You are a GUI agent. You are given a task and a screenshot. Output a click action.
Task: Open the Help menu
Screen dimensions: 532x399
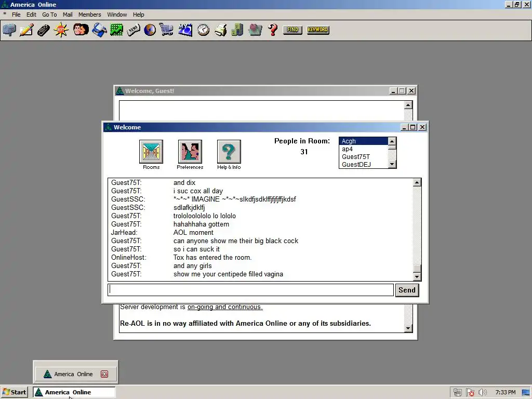pos(138,15)
